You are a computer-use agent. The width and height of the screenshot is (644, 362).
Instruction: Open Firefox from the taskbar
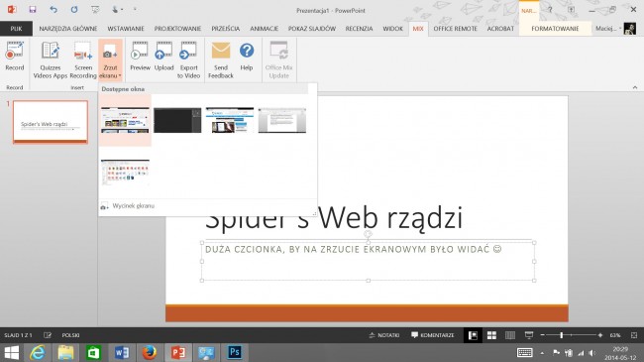[x=150, y=353]
